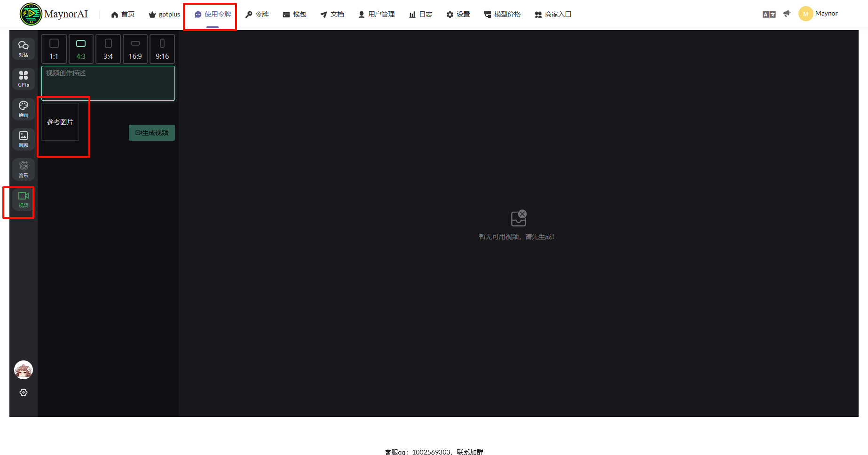
Task: Click the 生成视频 generate button
Action: [x=152, y=133]
